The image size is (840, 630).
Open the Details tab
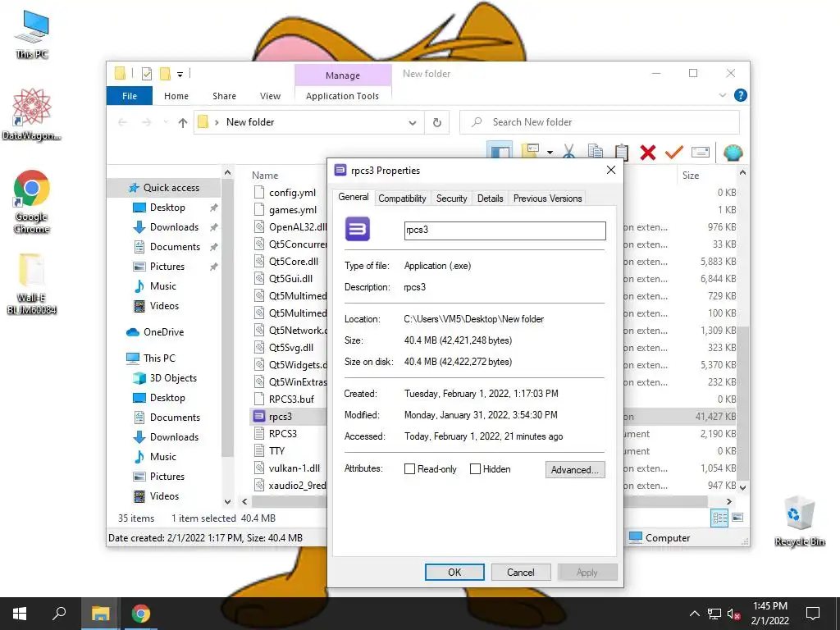pyautogui.click(x=491, y=199)
